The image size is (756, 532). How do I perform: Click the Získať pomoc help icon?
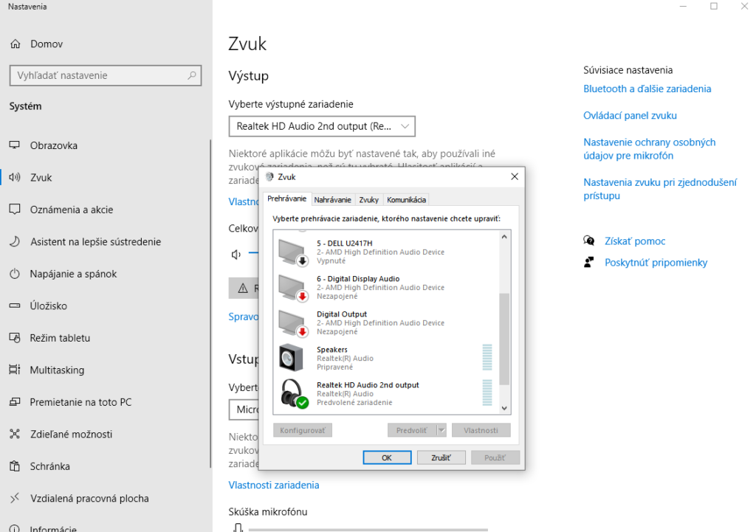click(589, 241)
